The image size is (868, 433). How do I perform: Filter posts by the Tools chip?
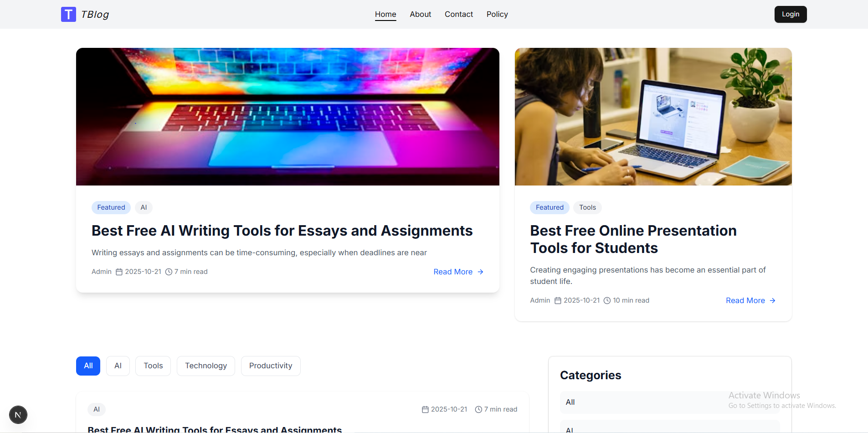coord(153,366)
